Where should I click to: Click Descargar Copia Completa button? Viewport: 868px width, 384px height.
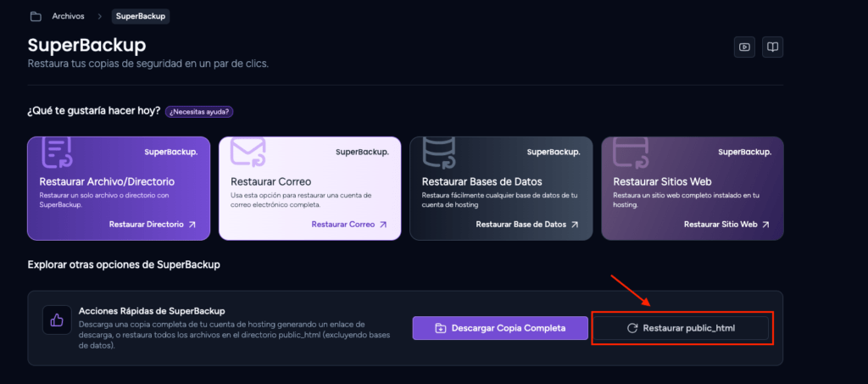pos(500,328)
